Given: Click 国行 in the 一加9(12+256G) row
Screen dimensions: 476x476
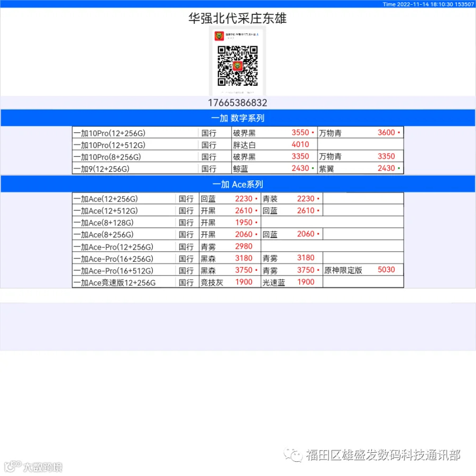Looking at the screenshot, I should [209, 169].
